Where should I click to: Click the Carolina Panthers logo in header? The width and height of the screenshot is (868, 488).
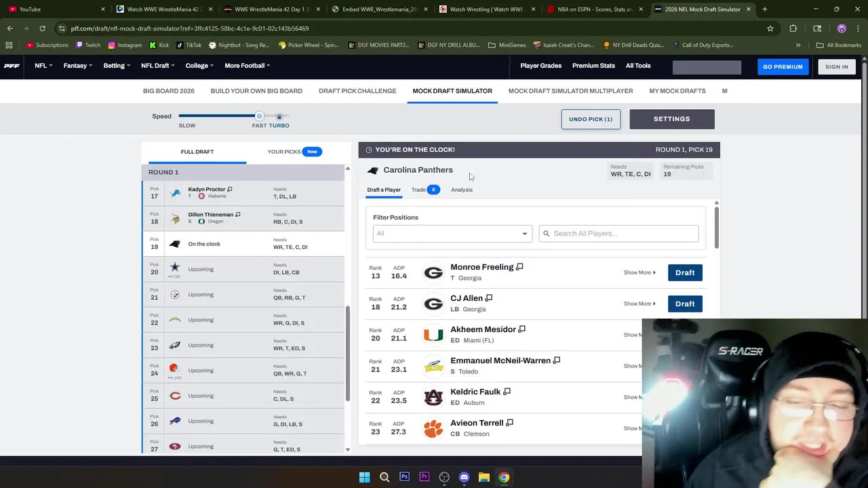(372, 170)
